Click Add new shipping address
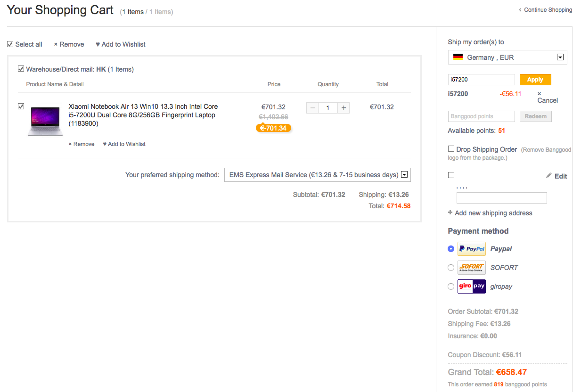581x392 pixels. point(490,213)
